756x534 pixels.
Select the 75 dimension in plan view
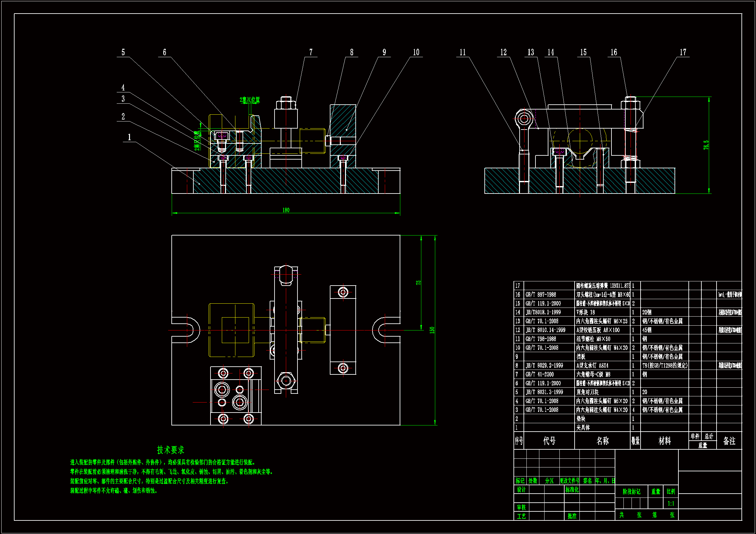(418, 283)
